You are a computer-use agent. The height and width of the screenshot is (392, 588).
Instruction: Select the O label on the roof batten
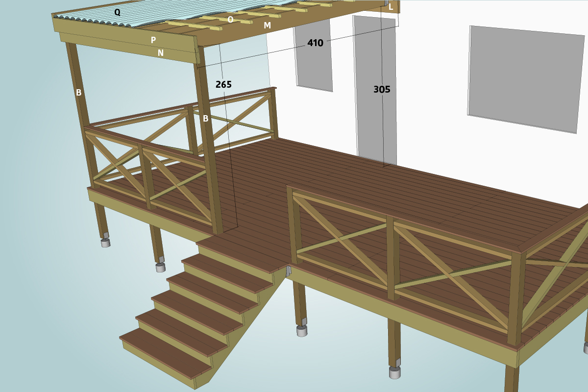[x=230, y=20]
